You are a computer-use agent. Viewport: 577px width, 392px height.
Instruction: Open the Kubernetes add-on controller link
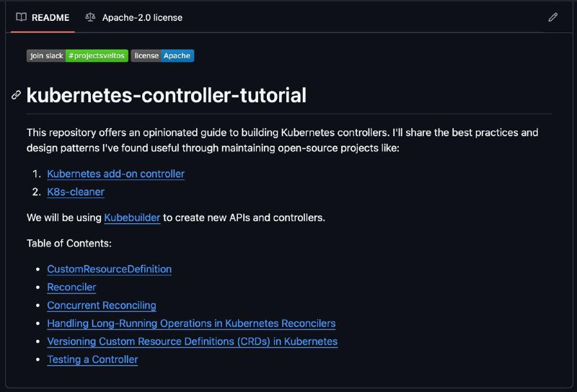115,174
